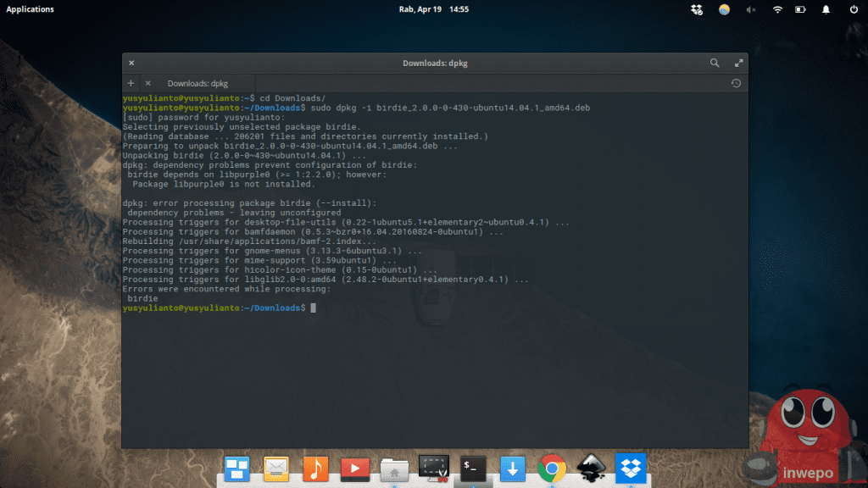Open the Wi-Fi network indicator

776,9
